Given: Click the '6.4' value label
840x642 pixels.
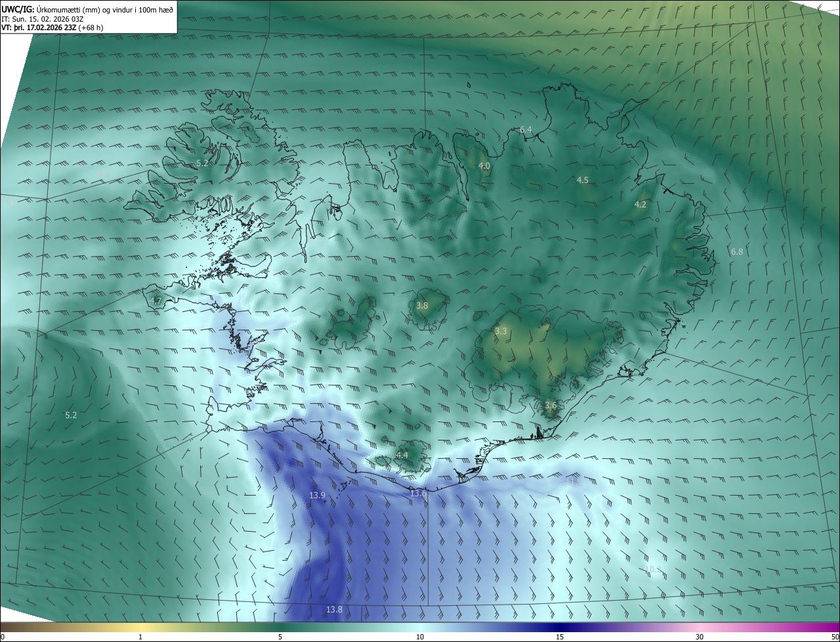Looking at the screenshot, I should (526, 130).
